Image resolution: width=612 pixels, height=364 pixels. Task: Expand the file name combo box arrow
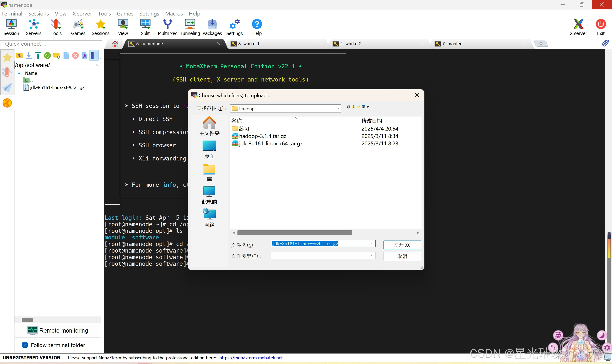[372, 244]
